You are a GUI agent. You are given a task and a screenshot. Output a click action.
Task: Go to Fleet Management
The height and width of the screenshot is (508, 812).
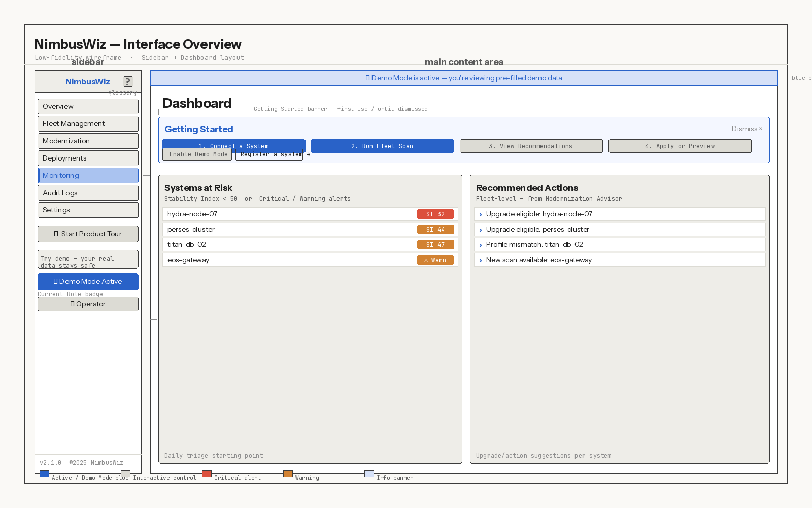pos(88,123)
